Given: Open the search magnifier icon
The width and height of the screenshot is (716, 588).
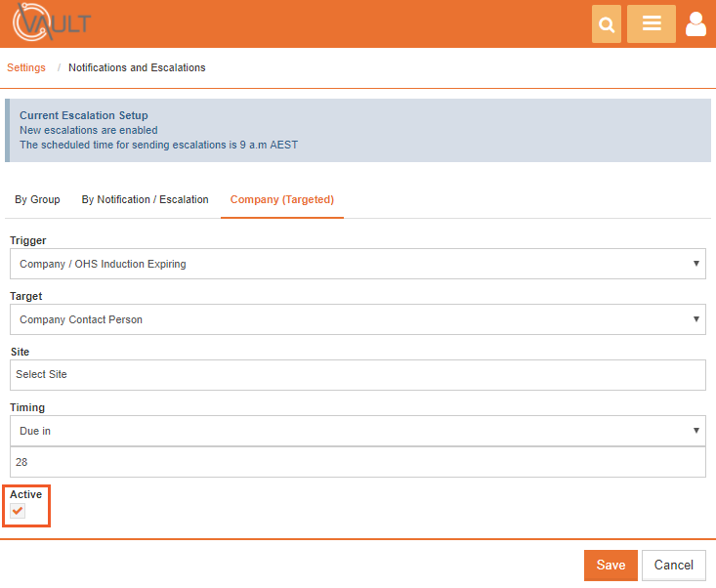Looking at the screenshot, I should click(606, 23).
